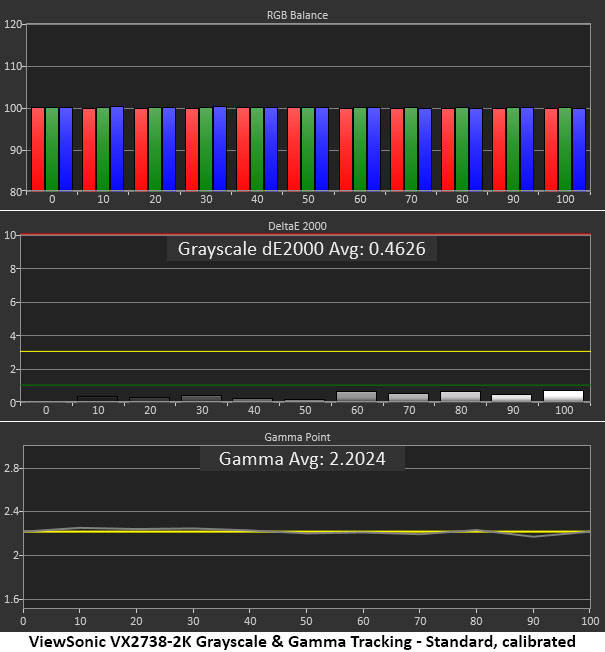Select the white DeltaE bar at 100
This screenshot has height=652, width=605.
(564, 396)
